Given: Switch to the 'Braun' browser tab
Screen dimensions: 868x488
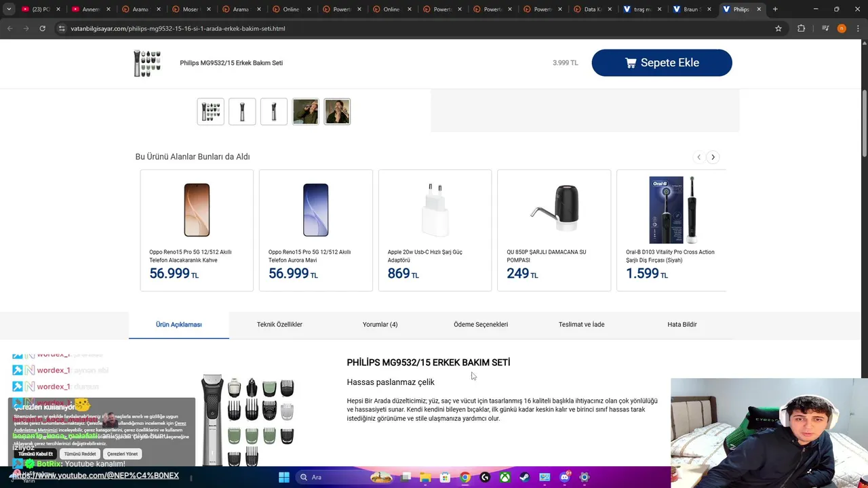Looking at the screenshot, I should pos(693,9).
